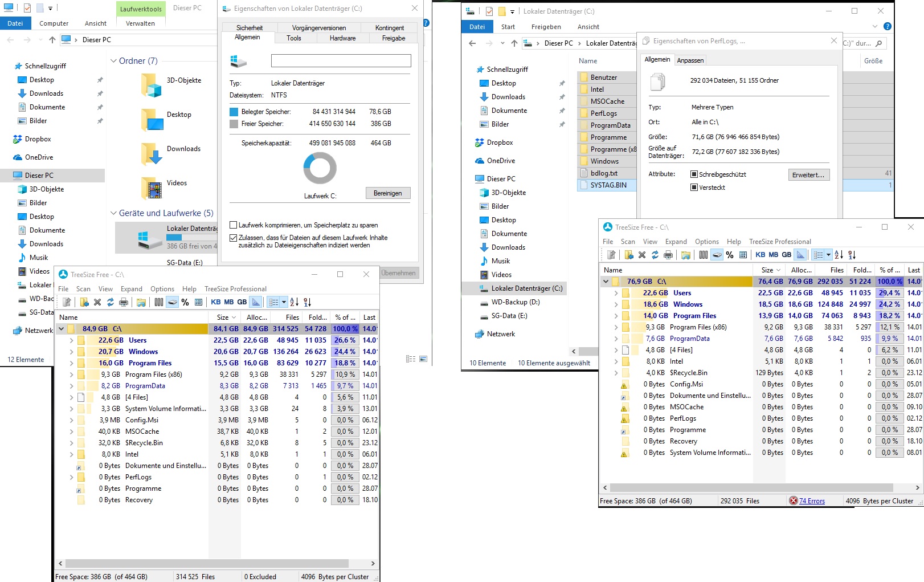This screenshot has height=582, width=924.
Task: Click Verwalten tab in Dieser PC window
Action: tap(140, 23)
